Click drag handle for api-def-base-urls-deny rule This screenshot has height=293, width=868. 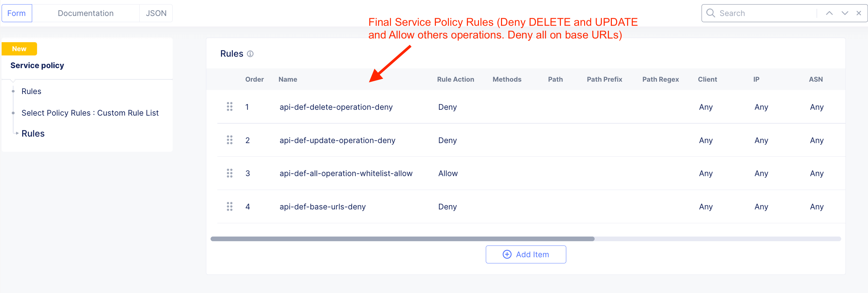pos(229,206)
